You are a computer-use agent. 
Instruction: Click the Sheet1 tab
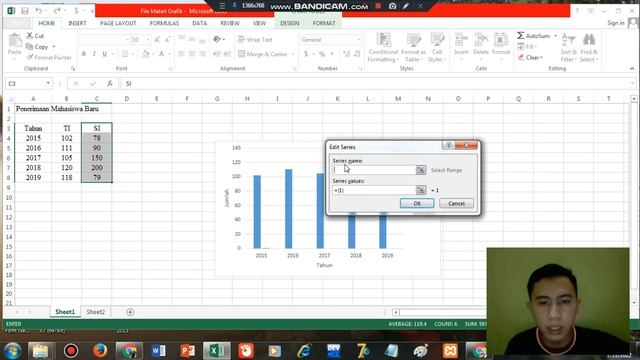65,312
